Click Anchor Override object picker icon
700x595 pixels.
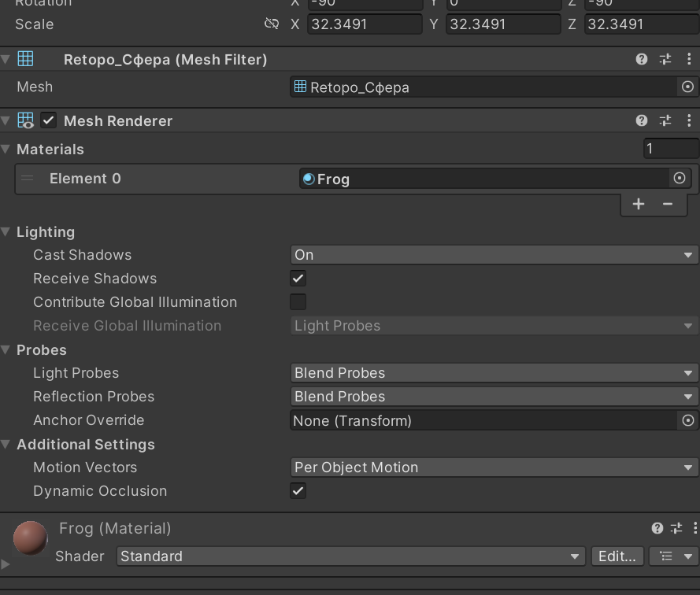pyautogui.click(x=687, y=420)
